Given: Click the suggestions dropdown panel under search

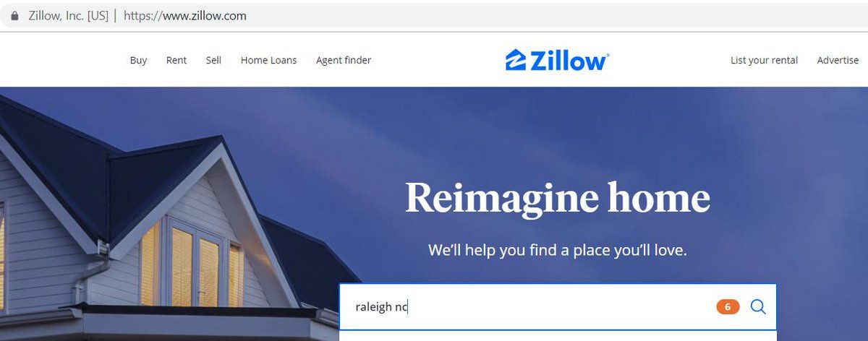Looking at the screenshot, I should pos(558,336).
